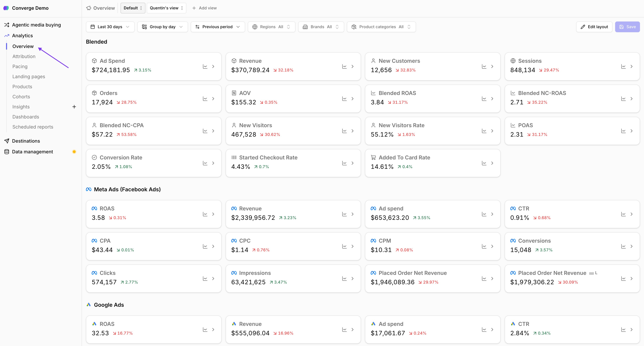The width and height of the screenshot is (644, 346).
Task: Click the Converge Demo logo
Action: [x=6, y=8]
